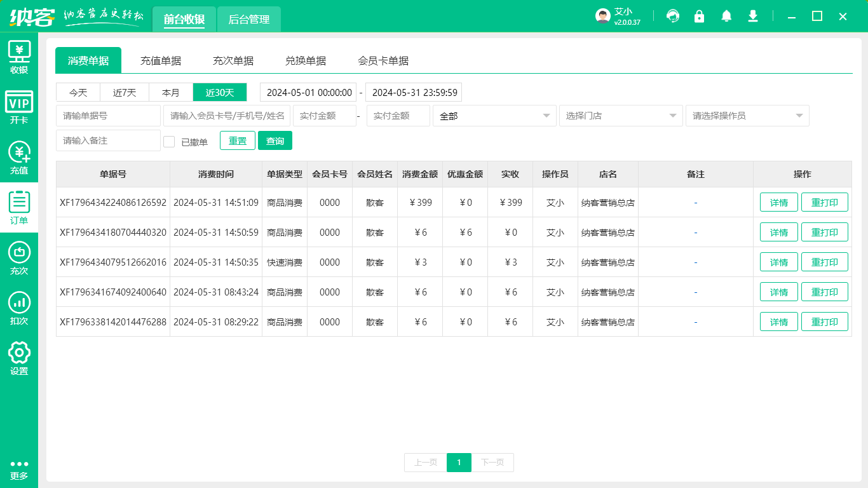This screenshot has height=488, width=868.
Task: Select the 今天 date range option
Action: [x=78, y=93]
